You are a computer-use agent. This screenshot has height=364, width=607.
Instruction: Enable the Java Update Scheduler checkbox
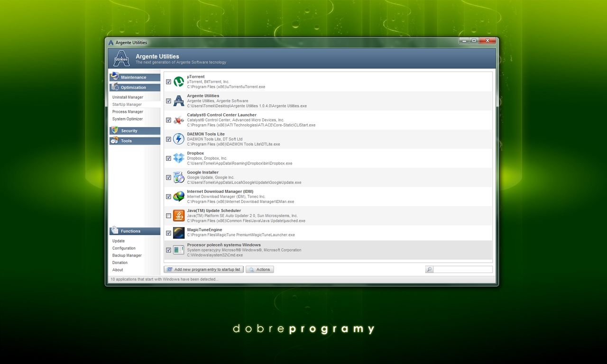click(x=169, y=216)
